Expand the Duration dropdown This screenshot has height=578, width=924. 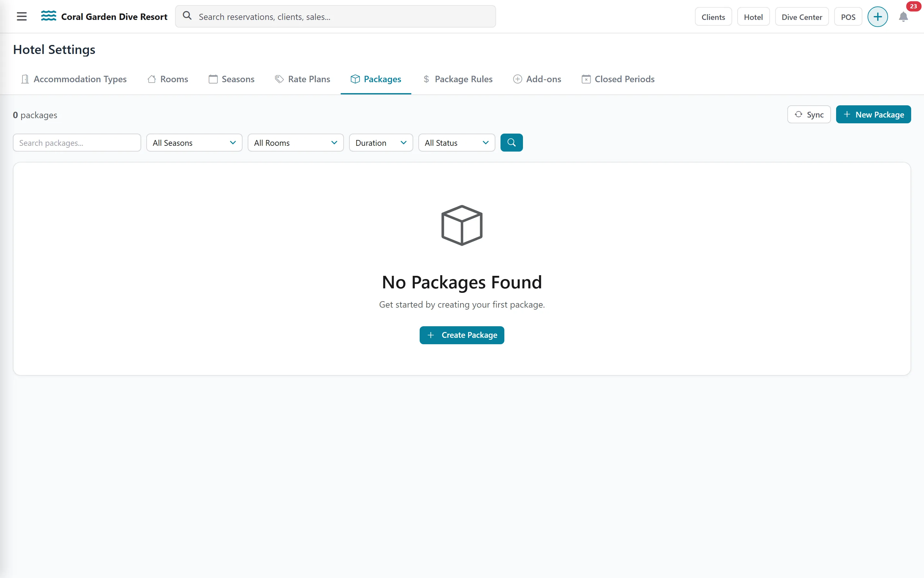[381, 143]
